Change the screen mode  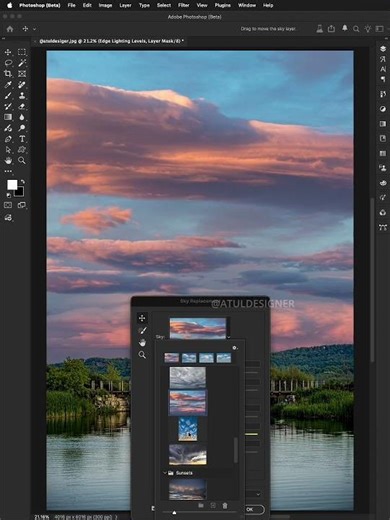coord(22,205)
